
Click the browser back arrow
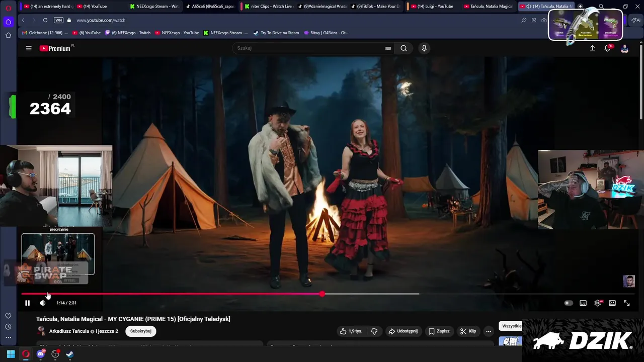[x=23, y=20]
